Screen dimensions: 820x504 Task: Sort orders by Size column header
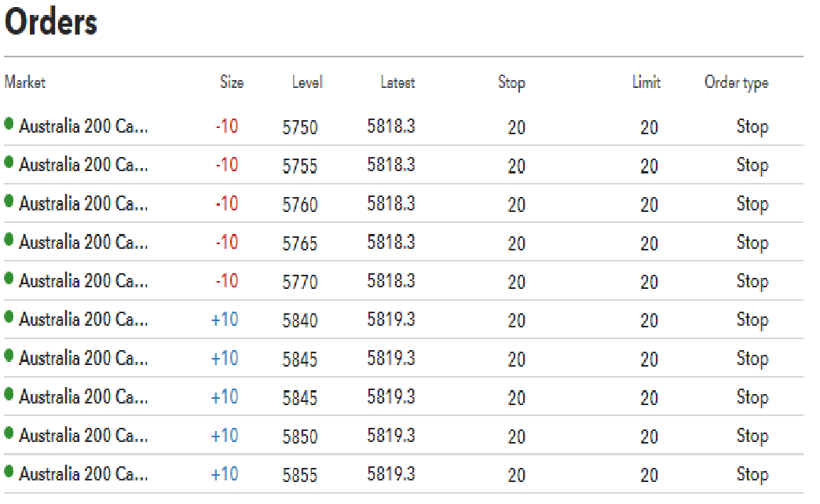pos(232,82)
